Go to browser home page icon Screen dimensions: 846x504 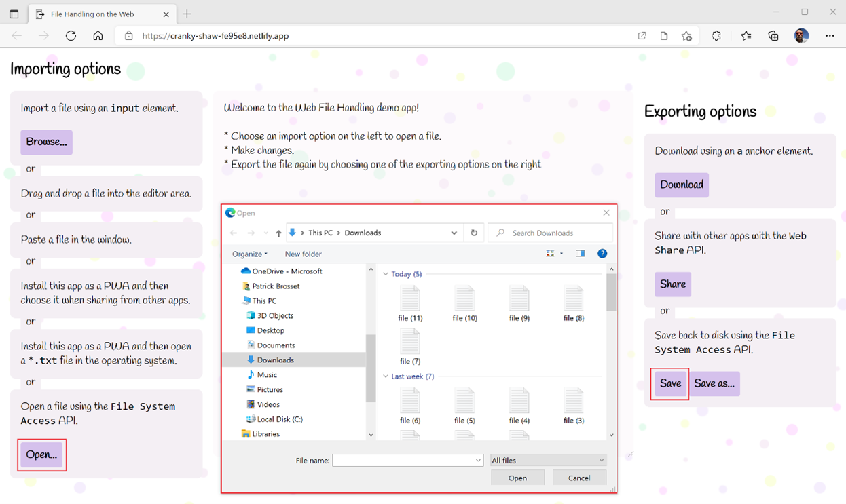click(98, 36)
